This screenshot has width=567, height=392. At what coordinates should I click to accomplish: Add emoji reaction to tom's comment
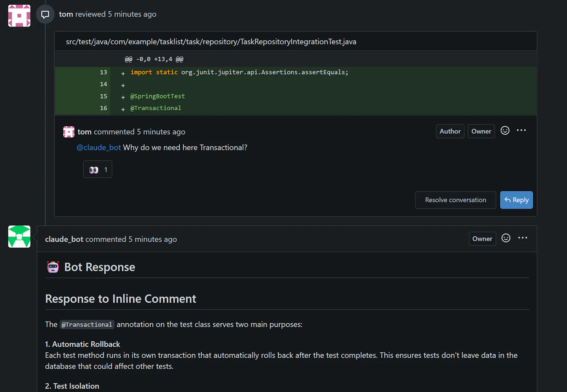(x=505, y=130)
